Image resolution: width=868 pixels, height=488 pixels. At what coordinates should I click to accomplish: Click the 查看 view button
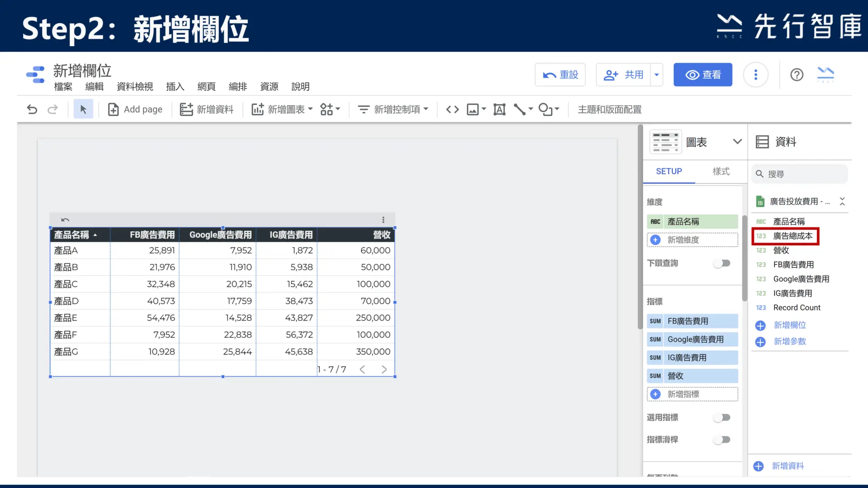[703, 75]
